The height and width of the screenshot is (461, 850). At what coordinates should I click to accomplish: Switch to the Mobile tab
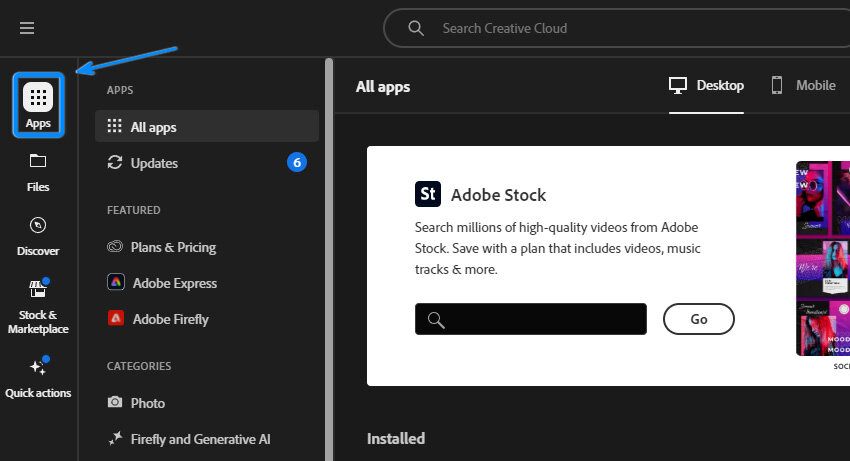[x=803, y=86]
